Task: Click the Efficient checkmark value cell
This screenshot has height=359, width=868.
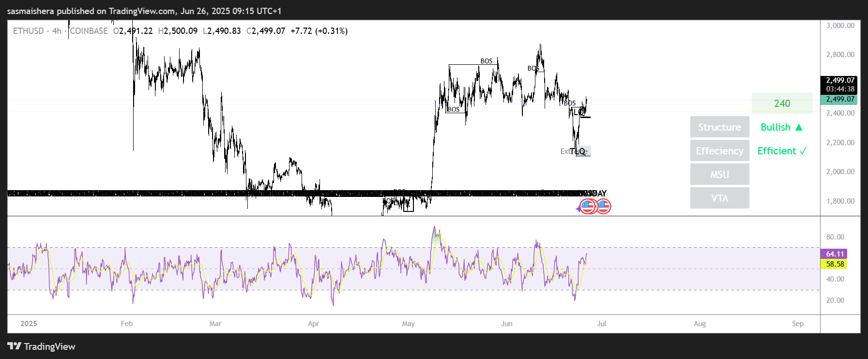Action: pos(782,151)
